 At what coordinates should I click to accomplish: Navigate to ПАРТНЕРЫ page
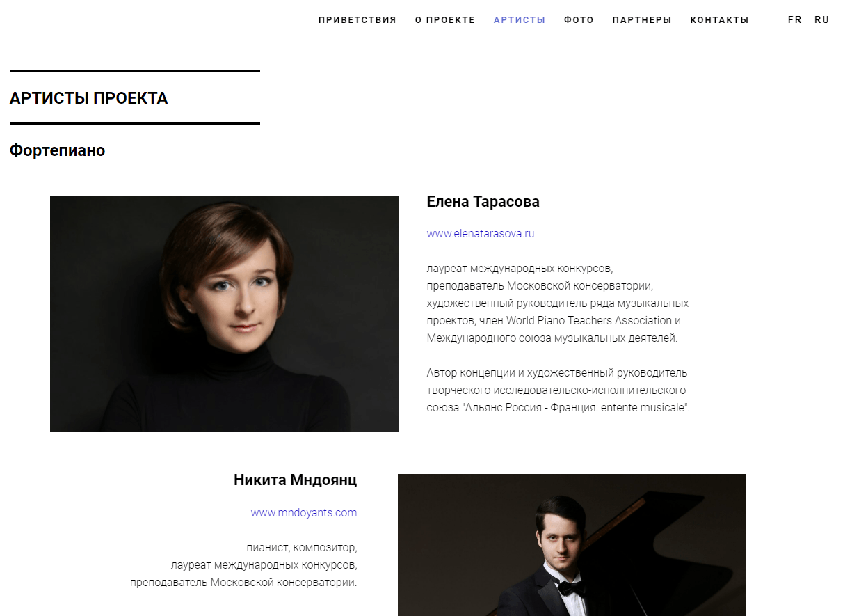[x=642, y=20]
